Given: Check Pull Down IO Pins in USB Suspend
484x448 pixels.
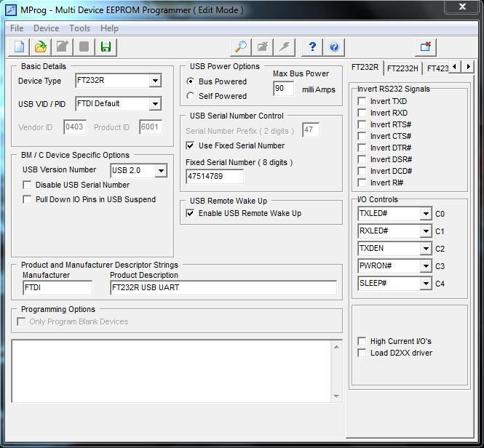Looking at the screenshot, I should tap(27, 199).
